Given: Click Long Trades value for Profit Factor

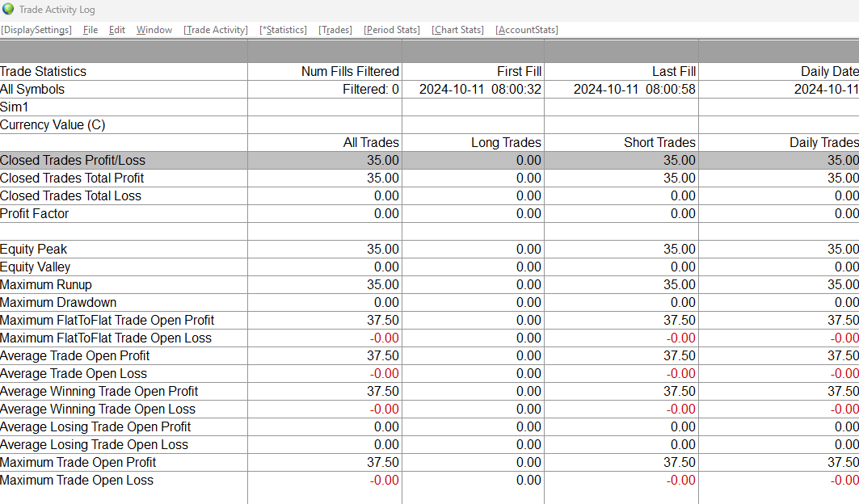Looking at the screenshot, I should coord(528,214).
